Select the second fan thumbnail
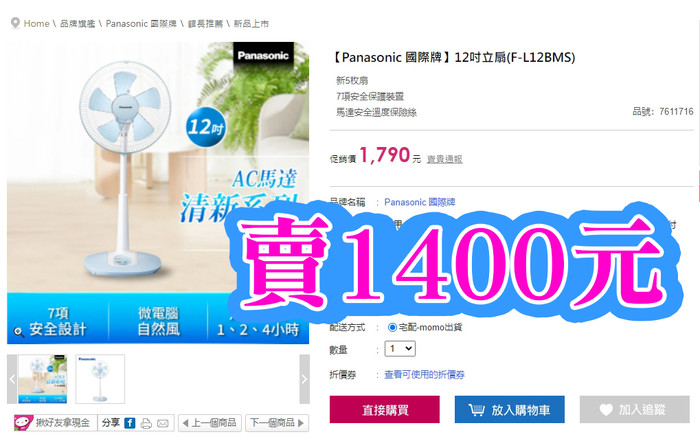The width and height of the screenshot is (700, 441). [100, 379]
